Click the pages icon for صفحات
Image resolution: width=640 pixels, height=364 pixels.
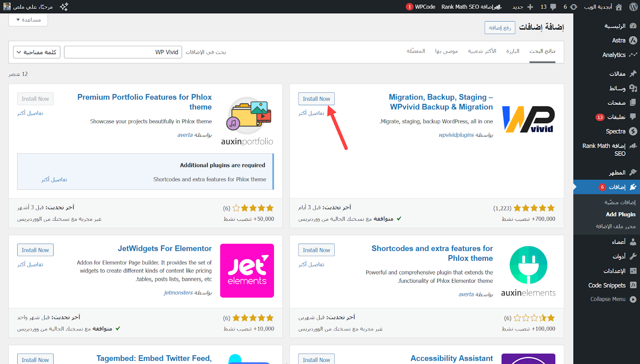(x=633, y=102)
